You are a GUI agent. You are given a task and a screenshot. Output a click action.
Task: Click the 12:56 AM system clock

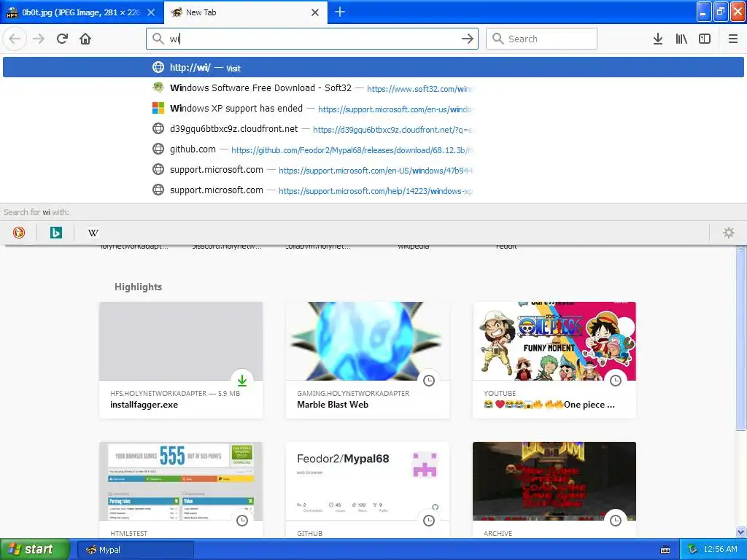720,549
